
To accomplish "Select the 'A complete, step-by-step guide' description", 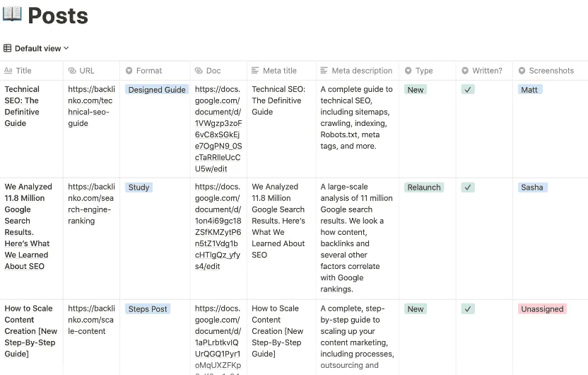I will click(358, 337).
